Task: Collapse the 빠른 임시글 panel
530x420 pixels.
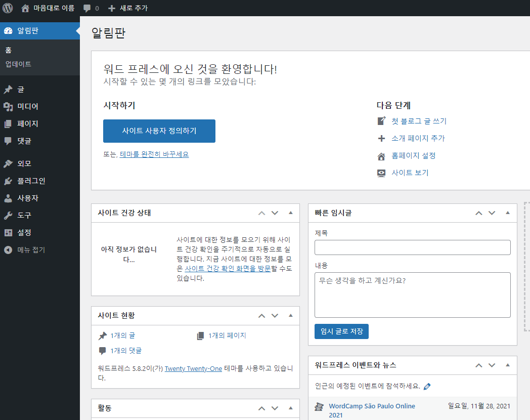Action: pyautogui.click(x=508, y=213)
